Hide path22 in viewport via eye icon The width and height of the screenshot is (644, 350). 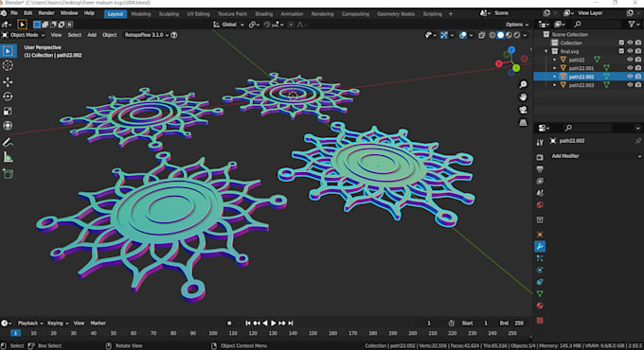[630, 60]
